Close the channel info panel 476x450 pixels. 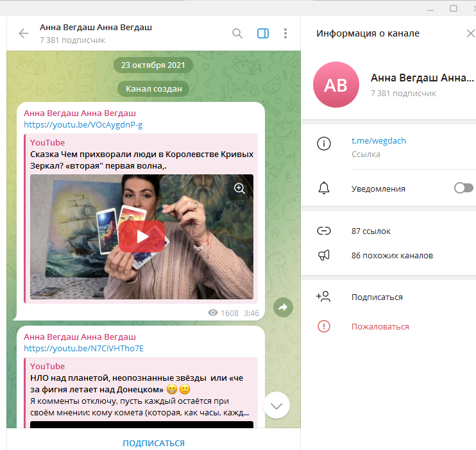(x=471, y=33)
